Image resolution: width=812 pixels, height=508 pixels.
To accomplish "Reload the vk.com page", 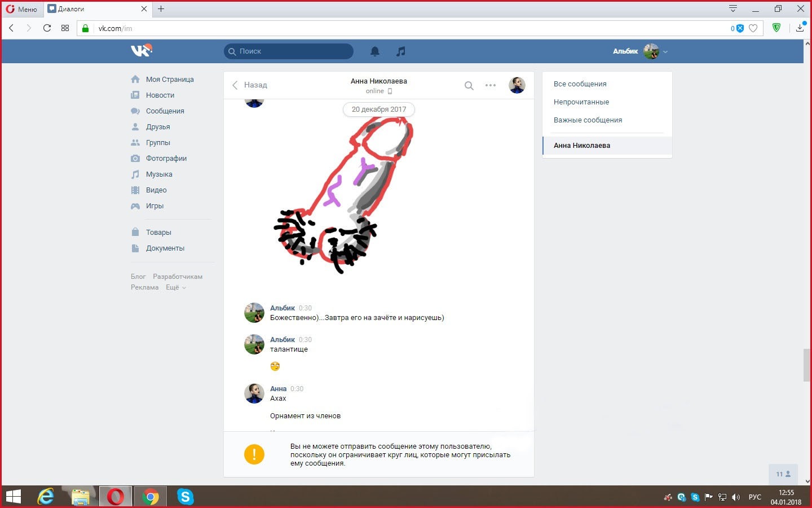I will point(47,28).
